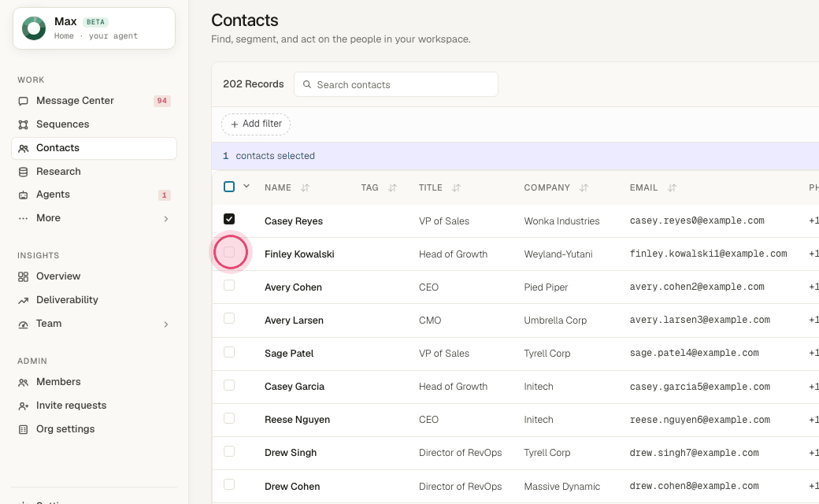Expand the Team submenu chevron
The height and width of the screenshot is (504, 819).
coord(166,324)
